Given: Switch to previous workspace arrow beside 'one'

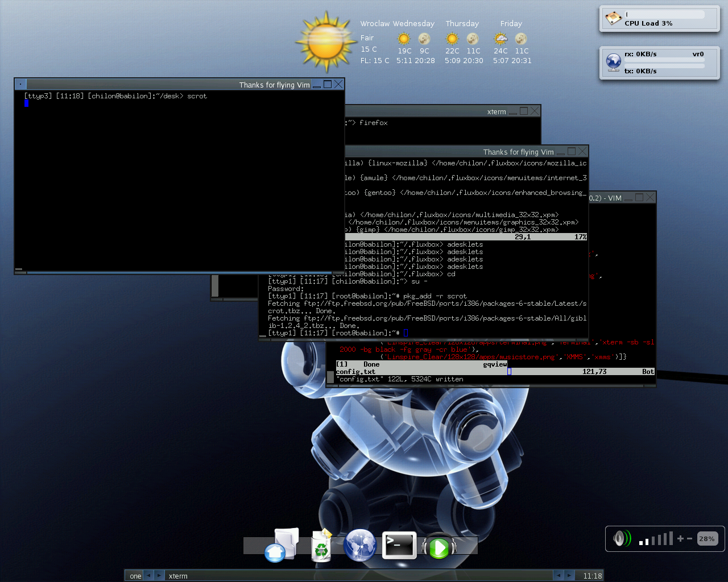Looking at the screenshot, I should coord(148,575).
